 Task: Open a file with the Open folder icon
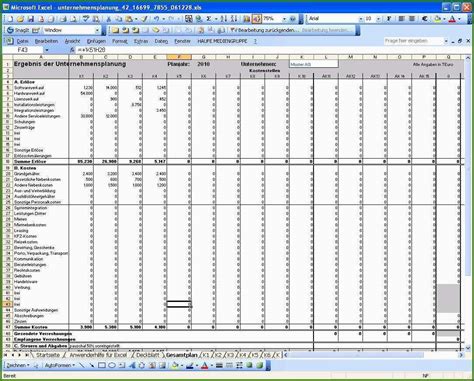(x=21, y=19)
